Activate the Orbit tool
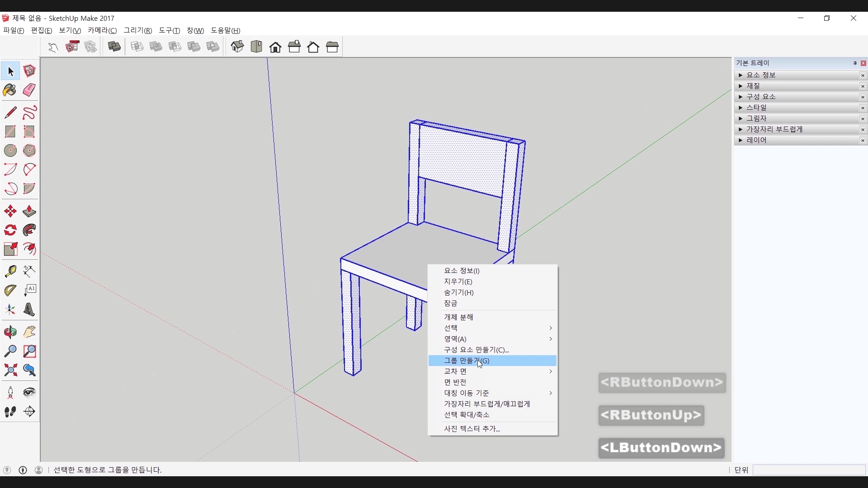This screenshot has height=488, width=868. 10,332
